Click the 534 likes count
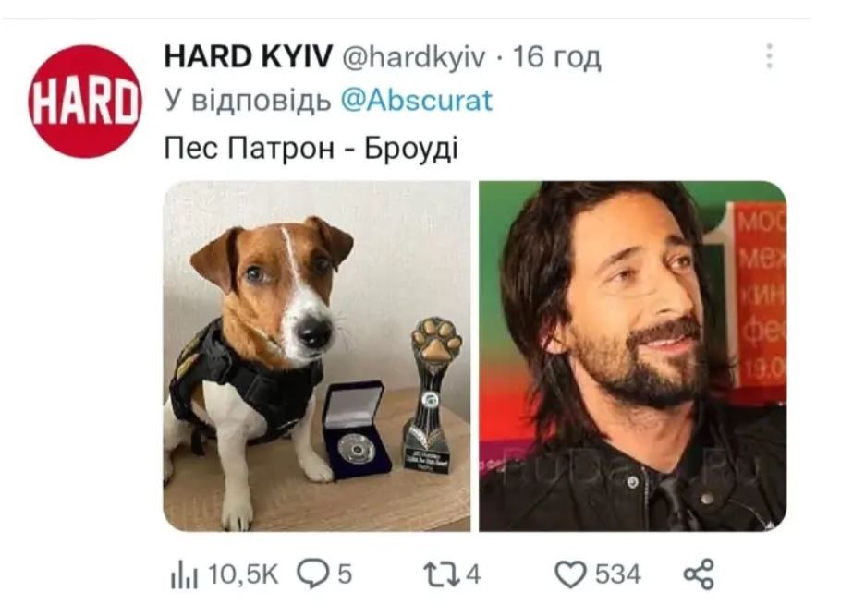Screen dimensions: 853x616 tap(618, 574)
